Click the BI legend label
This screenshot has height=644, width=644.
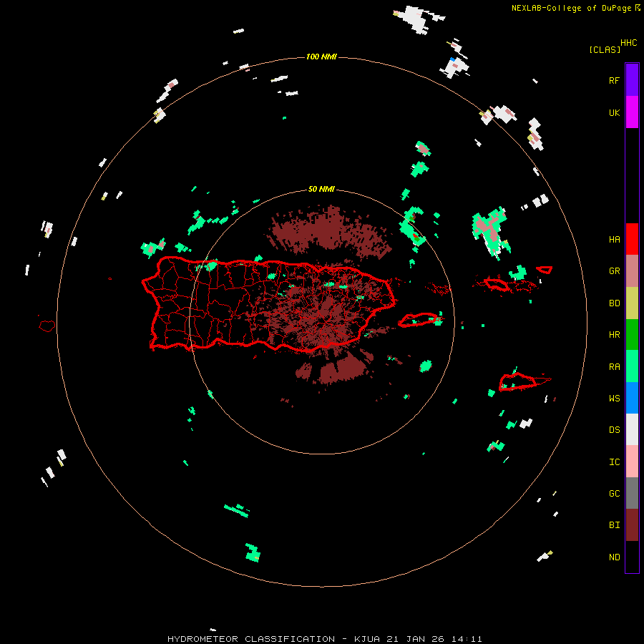coord(614,525)
